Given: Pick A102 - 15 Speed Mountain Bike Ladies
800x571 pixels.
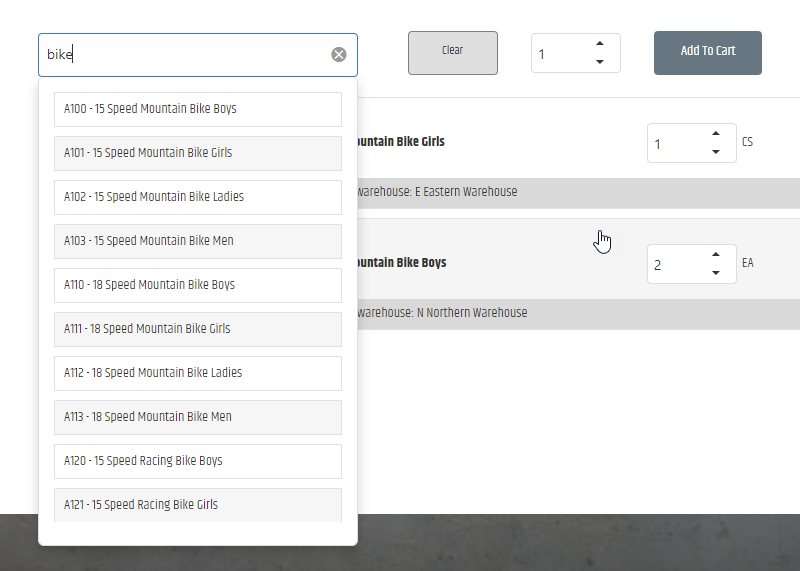Looking at the screenshot, I should pos(198,197).
